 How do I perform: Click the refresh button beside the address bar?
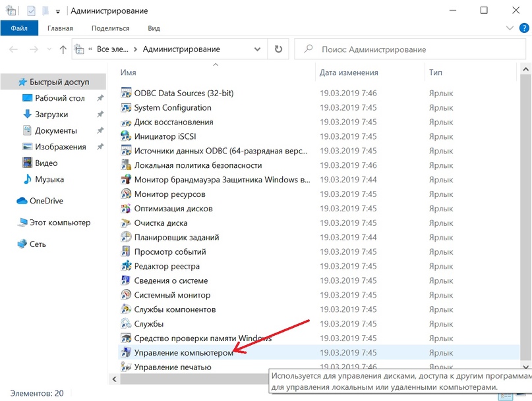[278, 49]
